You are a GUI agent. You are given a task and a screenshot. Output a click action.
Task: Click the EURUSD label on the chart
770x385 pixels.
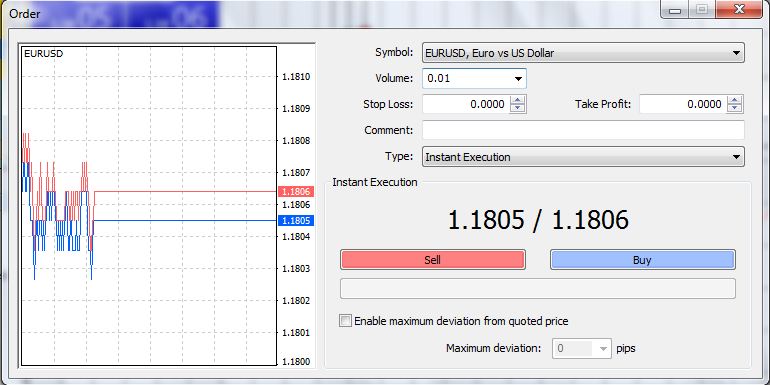(44, 54)
